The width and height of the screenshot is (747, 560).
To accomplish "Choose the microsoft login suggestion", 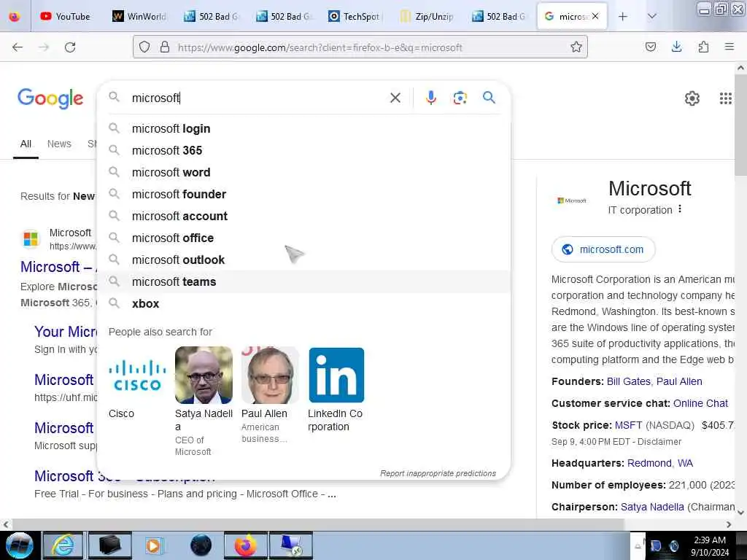I will [x=303, y=128].
